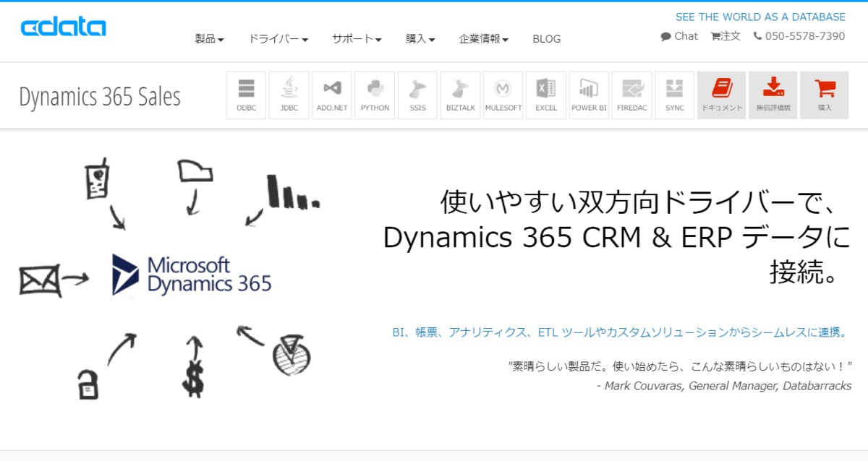Image resolution: width=868 pixels, height=461 pixels.
Task: Go to the CData logo home
Action: [64, 27]
